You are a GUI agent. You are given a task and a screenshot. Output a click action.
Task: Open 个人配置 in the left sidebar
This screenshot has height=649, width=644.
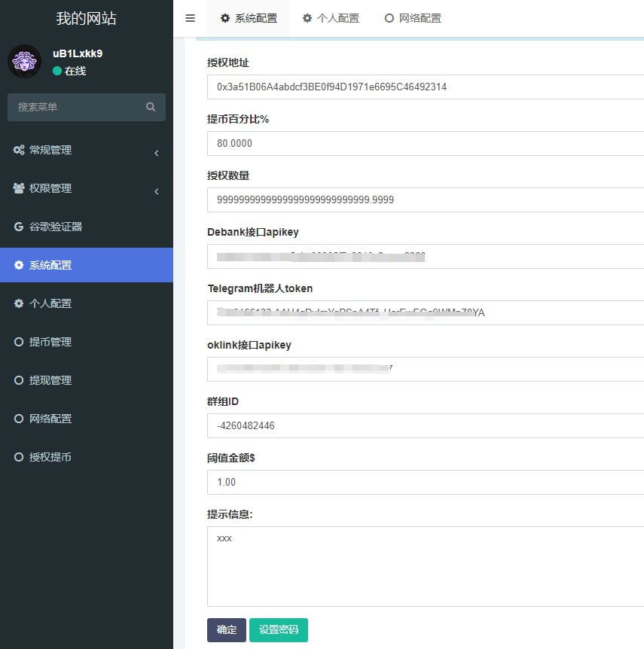click(x=50, y=303)
